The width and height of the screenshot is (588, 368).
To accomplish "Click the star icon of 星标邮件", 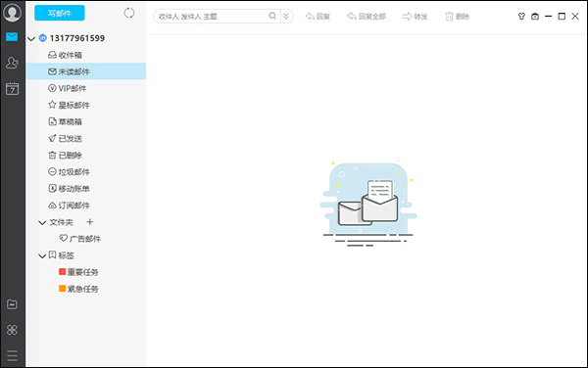I will (x=52, y=105).
